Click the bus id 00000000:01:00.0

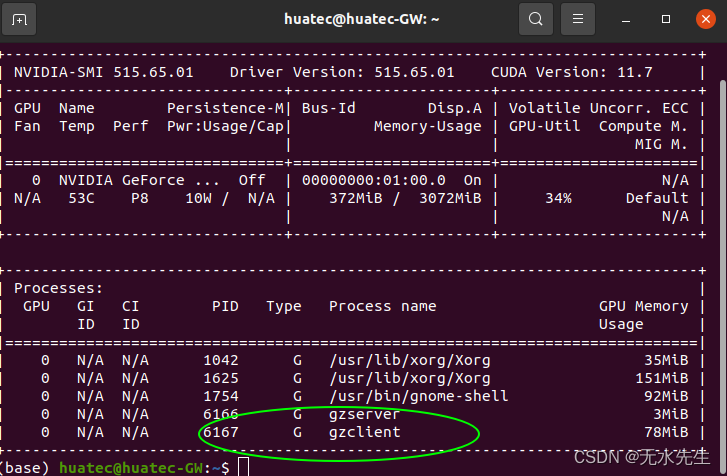point(374,180)
